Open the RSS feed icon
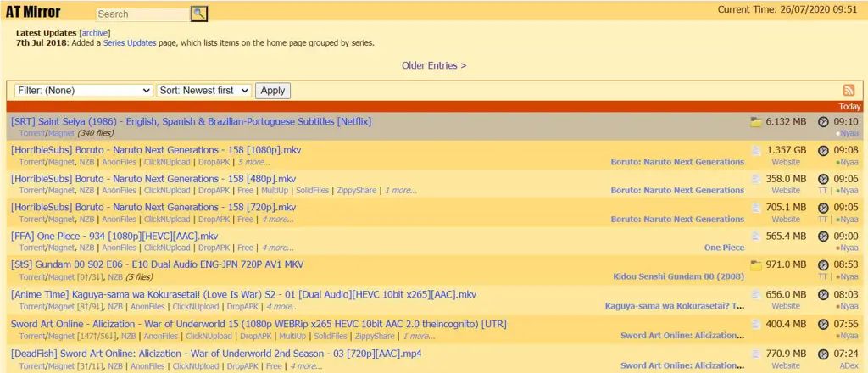This screenshot has height=373, width=868. (849, 90)
